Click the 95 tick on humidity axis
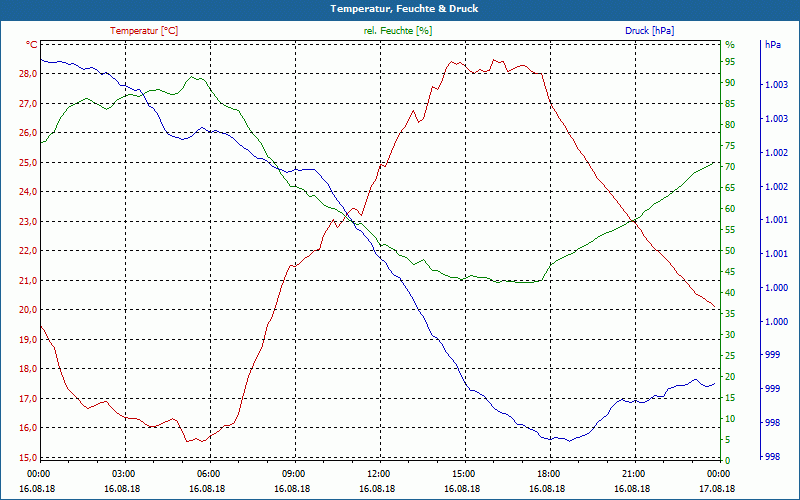 point(730,62)
